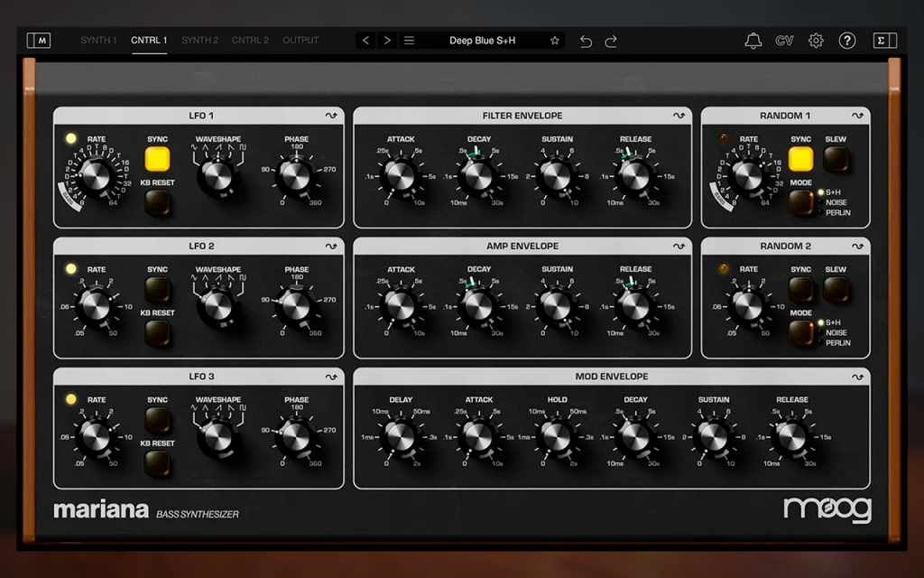This screenshot has width=924, height=578.
Task: Disable Random 1 SYNC button
Action: point(801,159)
